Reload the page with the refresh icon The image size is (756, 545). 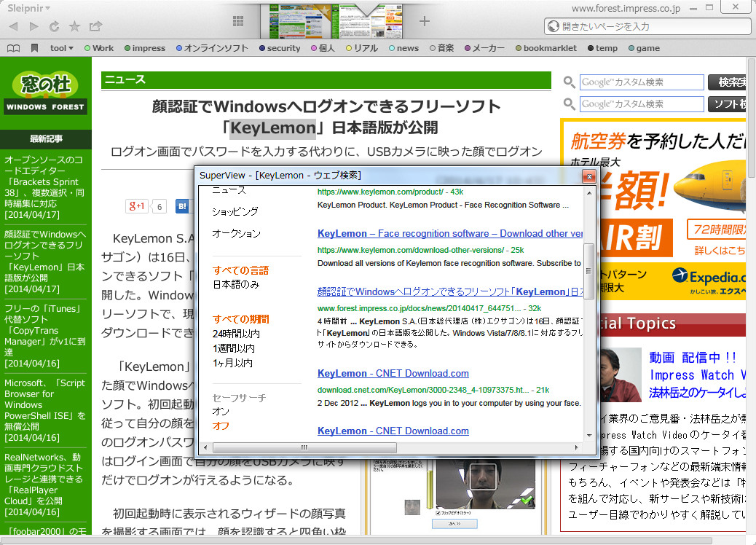pyautogui.click(x=55, y=26)
